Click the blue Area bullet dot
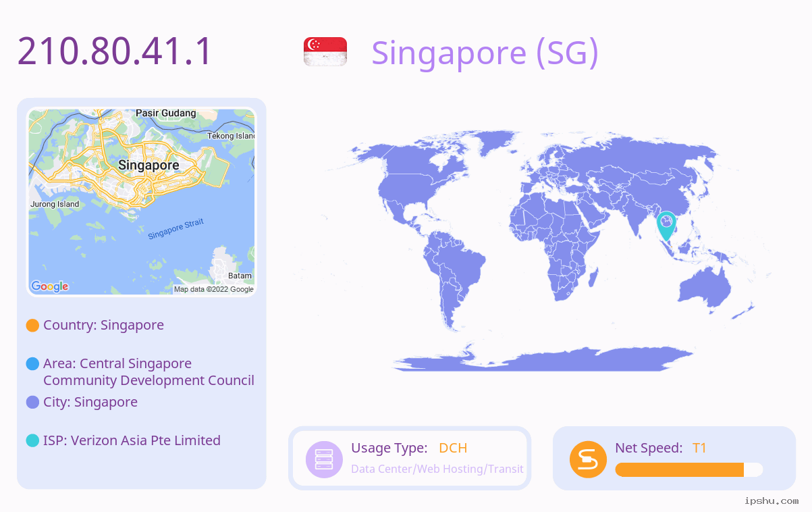Screen dimensions: 812x512 pyautogui.click(x=32, y=364)
